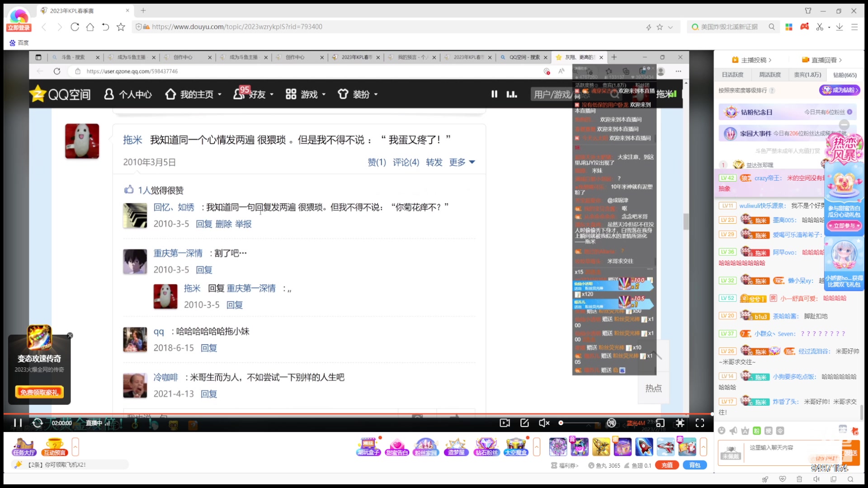Send the airplane gift from gift bar
This screenshot has width=868, height=488.
pos(665,447)
